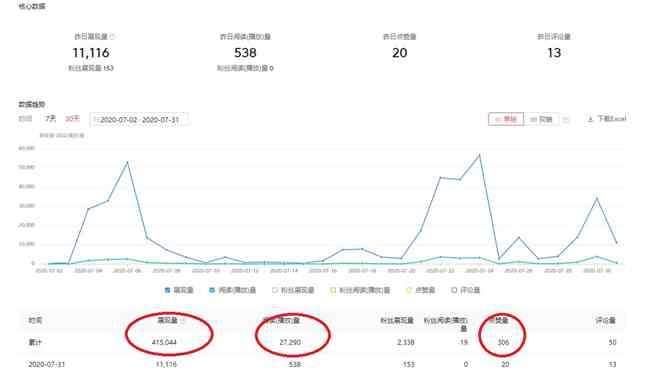Click small icon right of 列表 button
This screenshot has height=374, width=650.
tap(565, 119)
